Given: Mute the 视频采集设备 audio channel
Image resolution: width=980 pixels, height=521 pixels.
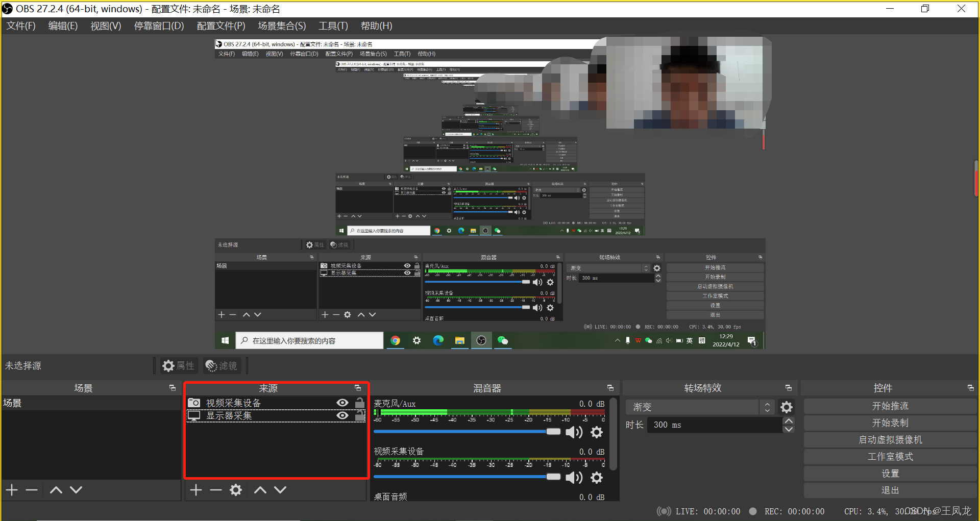Looking at the screenshot, I should (574, 478).
